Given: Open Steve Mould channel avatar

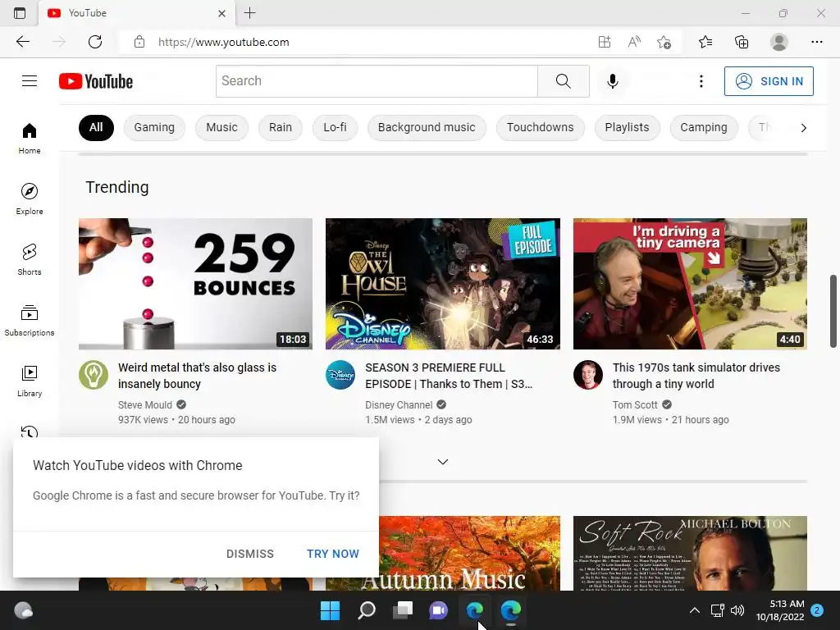Looking at the screenshot, I should point(94,374).
